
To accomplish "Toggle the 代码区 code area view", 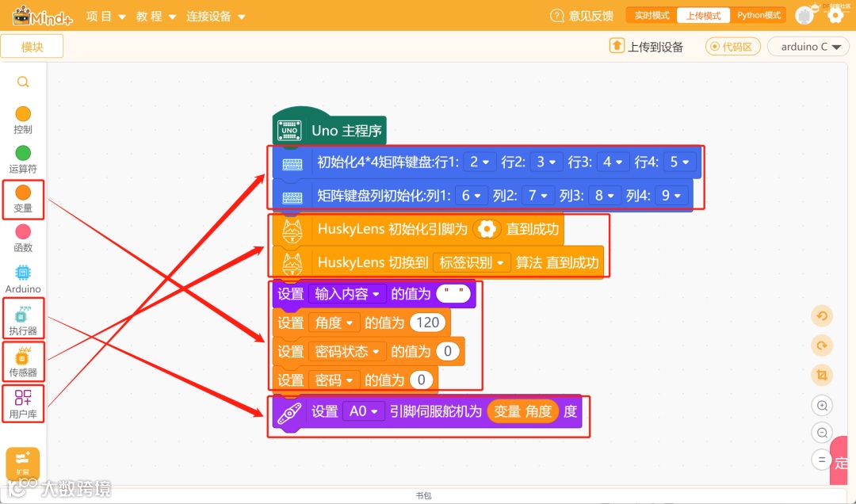I will tap(732, 47).
